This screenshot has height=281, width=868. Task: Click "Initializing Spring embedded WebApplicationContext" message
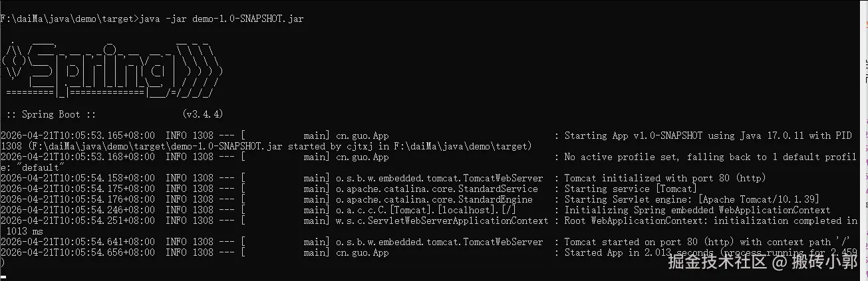pyautogui.click(x=688, y=210)
